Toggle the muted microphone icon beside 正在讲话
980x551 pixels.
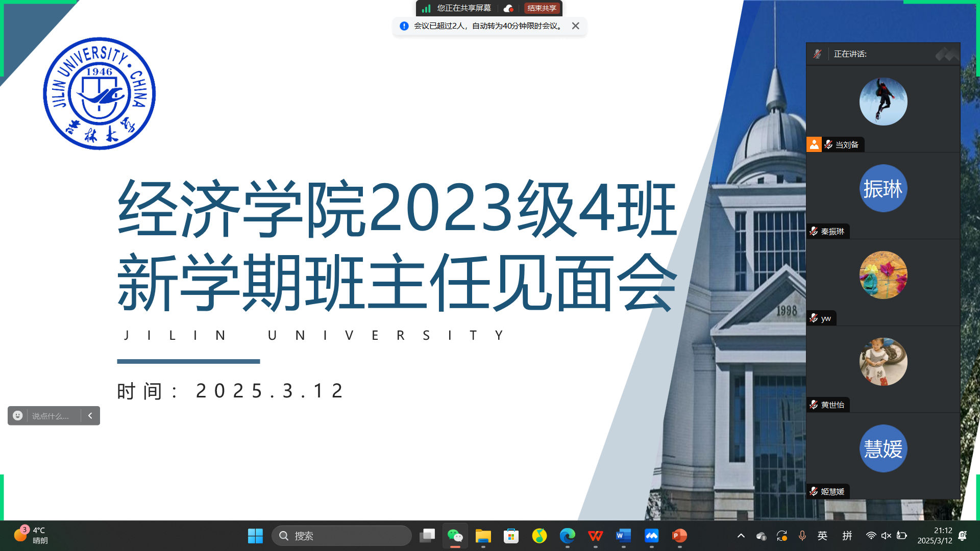pyautogui.click(x=817, y=54)
